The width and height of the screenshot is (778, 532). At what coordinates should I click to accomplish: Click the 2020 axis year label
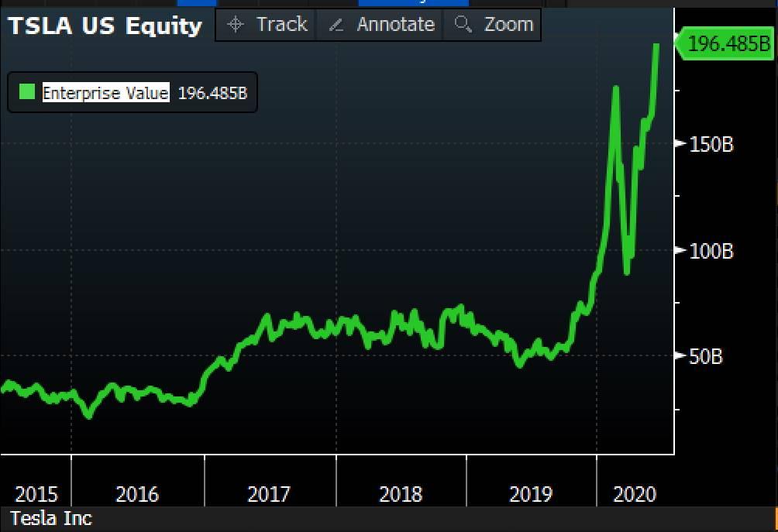(636, 494)
